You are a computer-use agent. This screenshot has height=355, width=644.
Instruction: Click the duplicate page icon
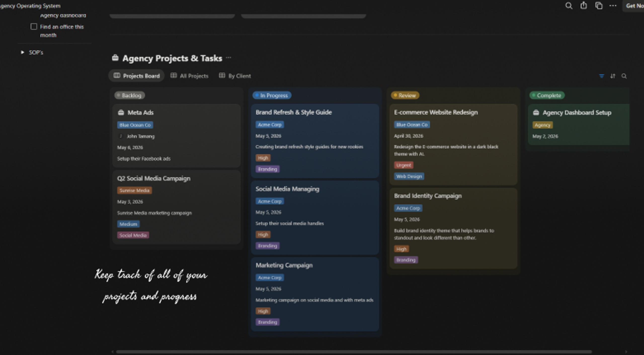click(x=599, y=6)
